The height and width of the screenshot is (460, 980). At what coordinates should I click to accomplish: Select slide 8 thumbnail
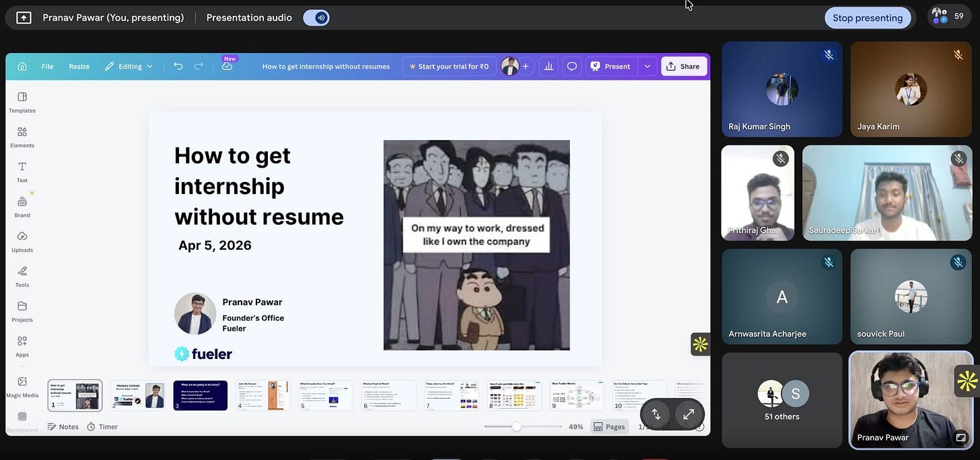coord(514,395)
